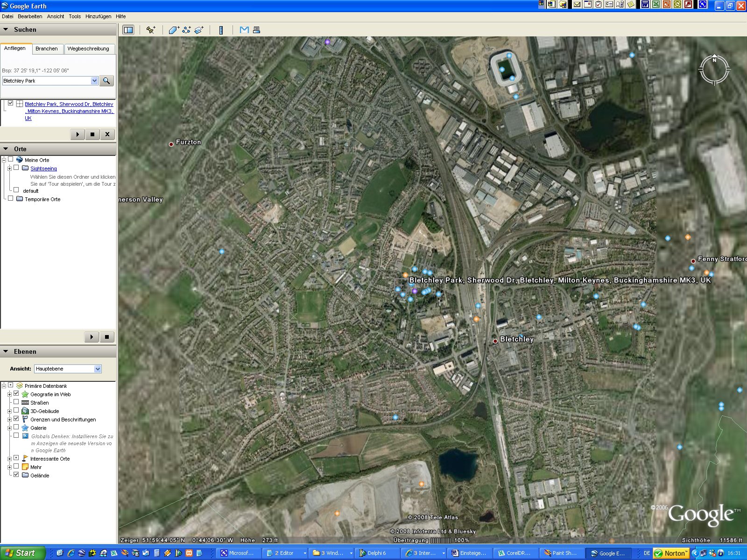Play tour in search results panel

(x=78, y=134)
